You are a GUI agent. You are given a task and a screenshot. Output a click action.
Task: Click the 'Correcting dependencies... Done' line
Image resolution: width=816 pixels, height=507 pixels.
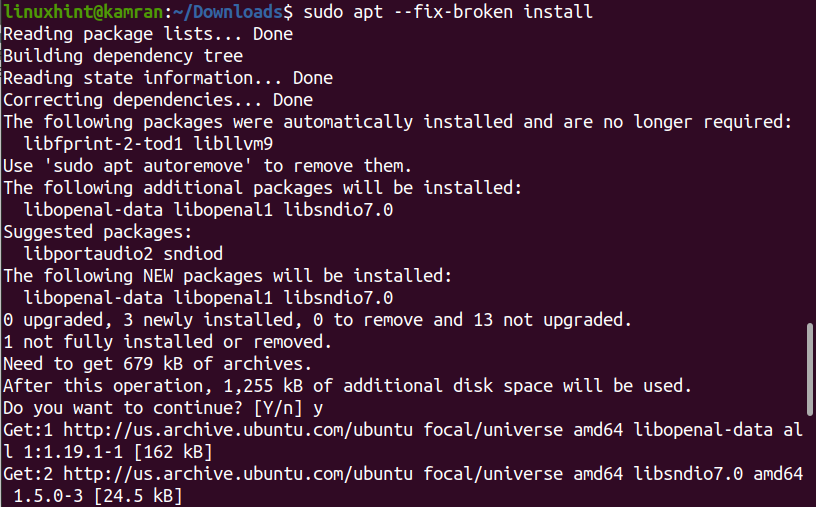157,100
